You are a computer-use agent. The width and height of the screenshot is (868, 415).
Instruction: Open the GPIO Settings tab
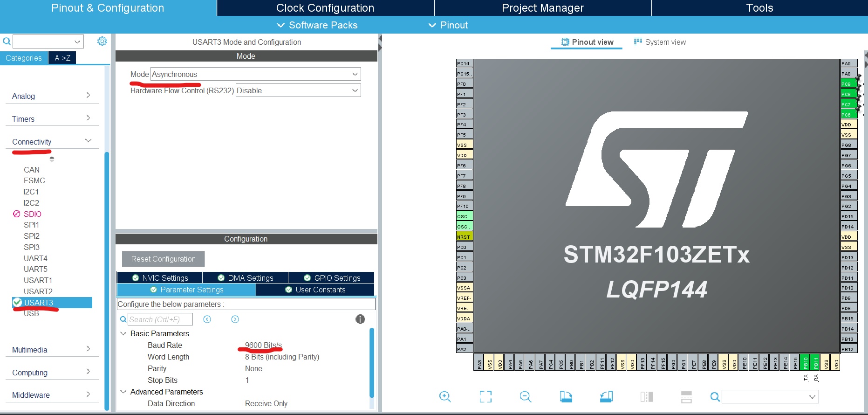coord(332,277)
